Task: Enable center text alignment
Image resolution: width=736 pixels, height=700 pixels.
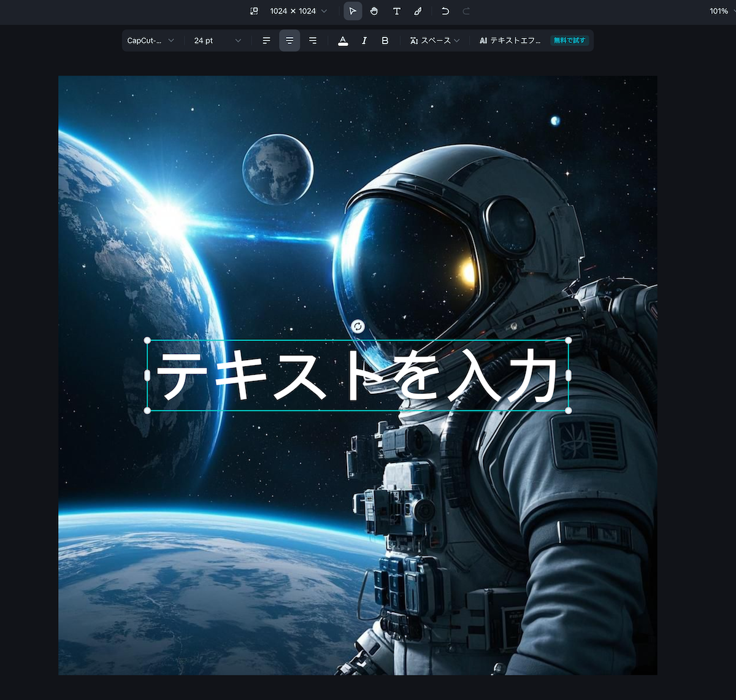Action: point(289,40)
